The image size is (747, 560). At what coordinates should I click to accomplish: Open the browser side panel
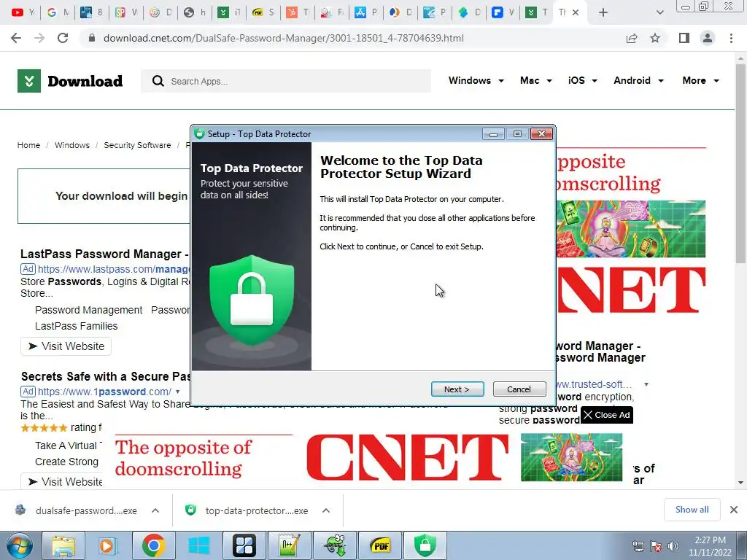point(684,38)
